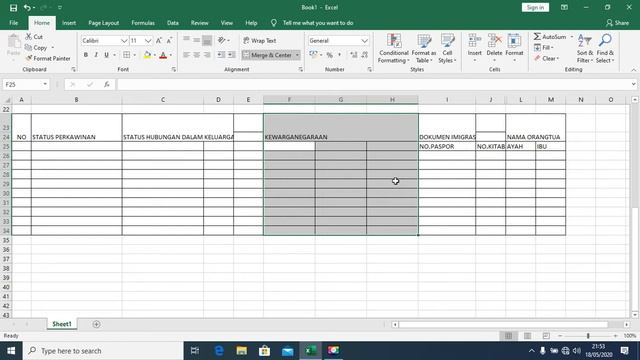The height and width of the screenshot is (360, 640).
Task: Switch to the Insert tab
Action: pyautogui.click(x=69, y=23)
